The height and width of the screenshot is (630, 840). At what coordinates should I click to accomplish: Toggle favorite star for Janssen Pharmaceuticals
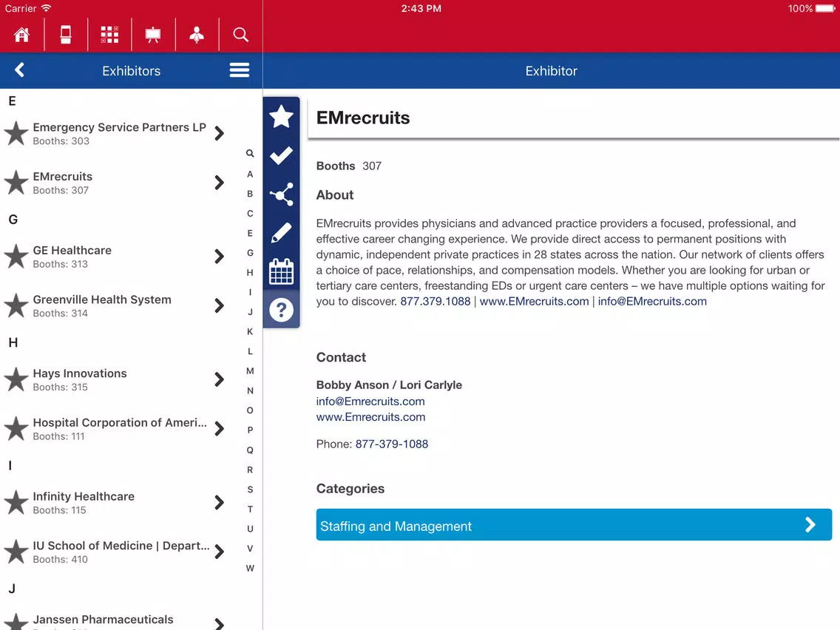coord(16,621)
